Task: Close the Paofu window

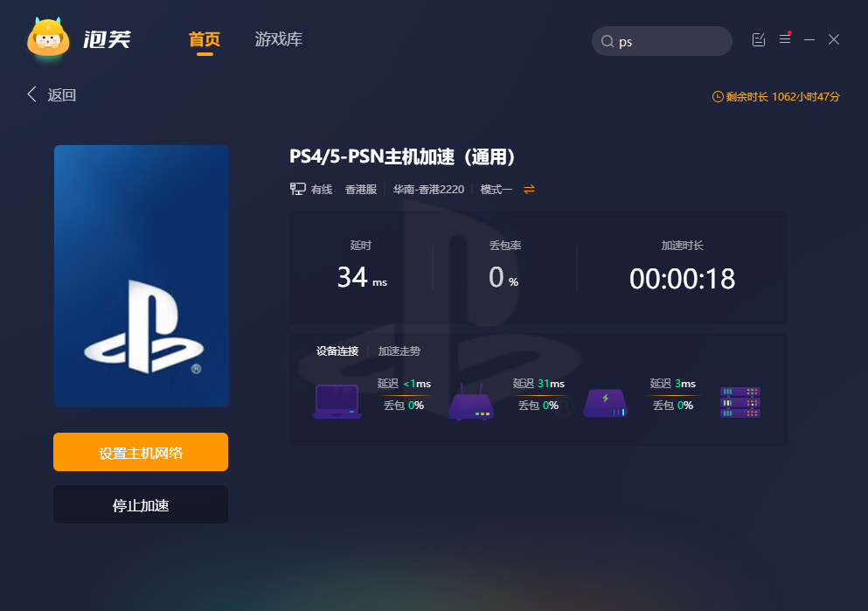Action: [834, 39]
